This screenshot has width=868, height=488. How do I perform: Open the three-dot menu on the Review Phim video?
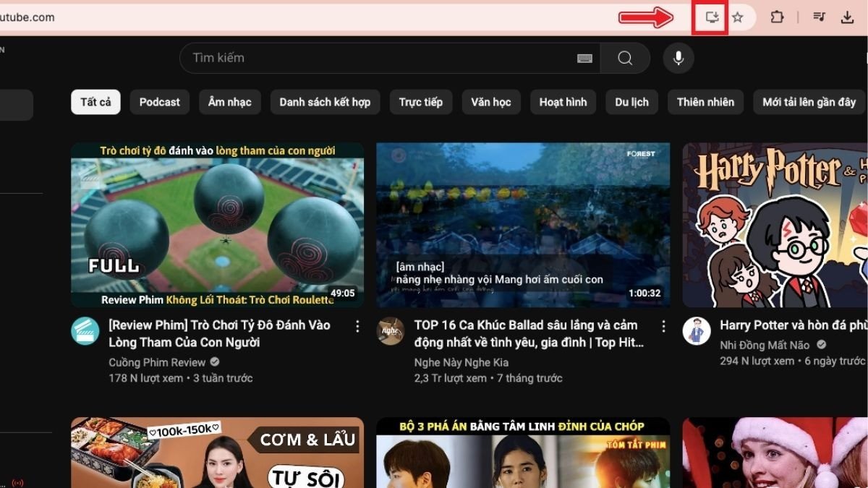(357, 326)
